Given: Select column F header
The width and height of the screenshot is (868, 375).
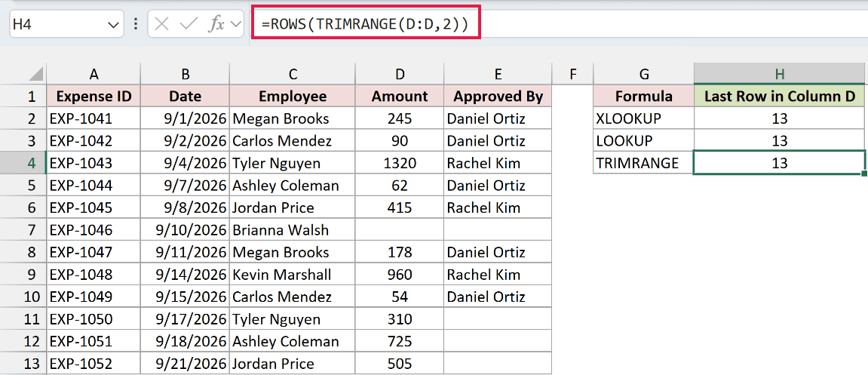Looking at the screenshot, I should 572,74.
